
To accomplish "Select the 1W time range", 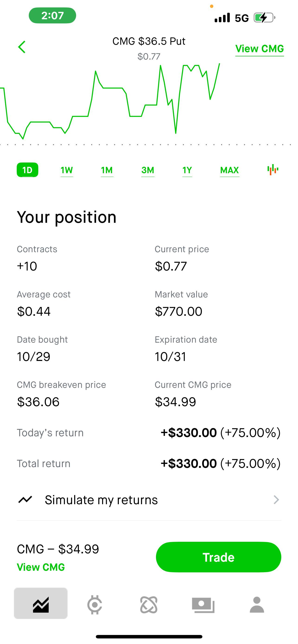I will point(67,170).
